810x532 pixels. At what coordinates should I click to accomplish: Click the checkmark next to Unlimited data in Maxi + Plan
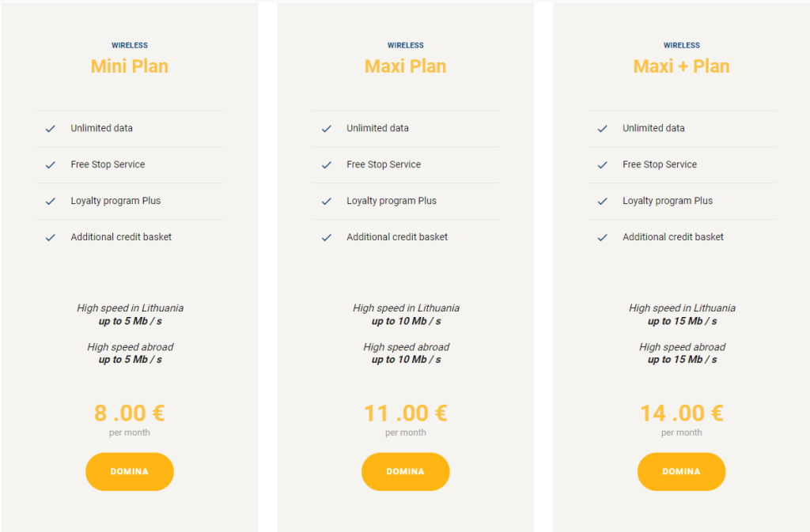[x=602, y=128]
